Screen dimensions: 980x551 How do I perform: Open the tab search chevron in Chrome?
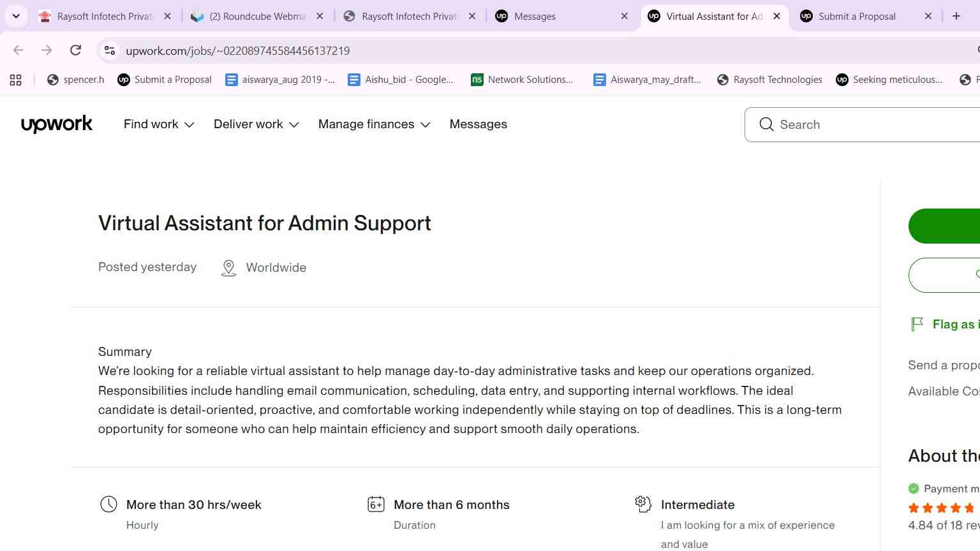[x=16, y=16]
